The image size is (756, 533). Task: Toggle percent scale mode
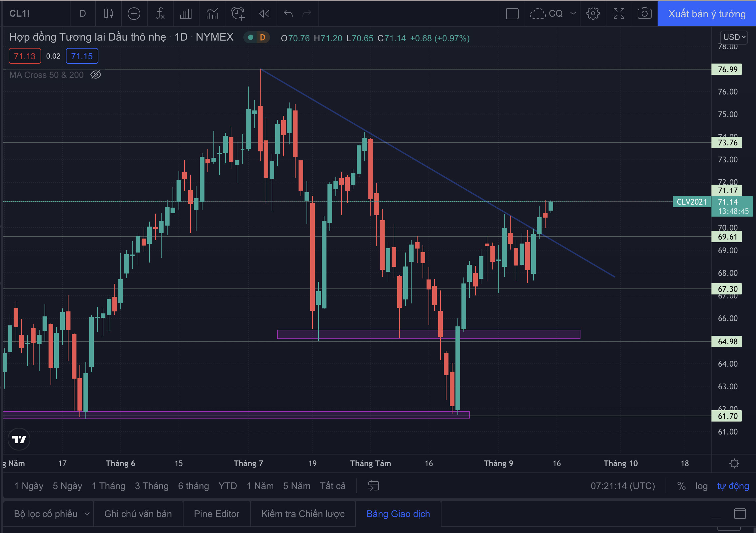[x=681, y=486]
